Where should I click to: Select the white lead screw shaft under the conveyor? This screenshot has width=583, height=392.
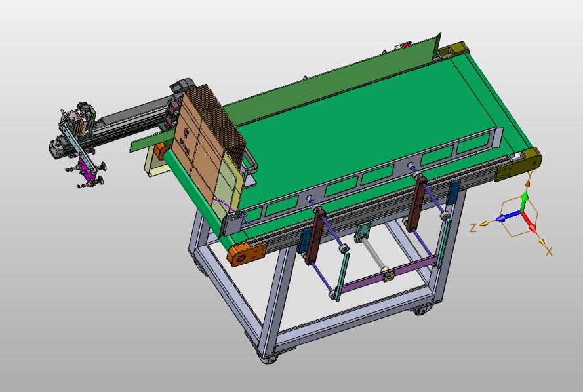click(x=374, y=254)
